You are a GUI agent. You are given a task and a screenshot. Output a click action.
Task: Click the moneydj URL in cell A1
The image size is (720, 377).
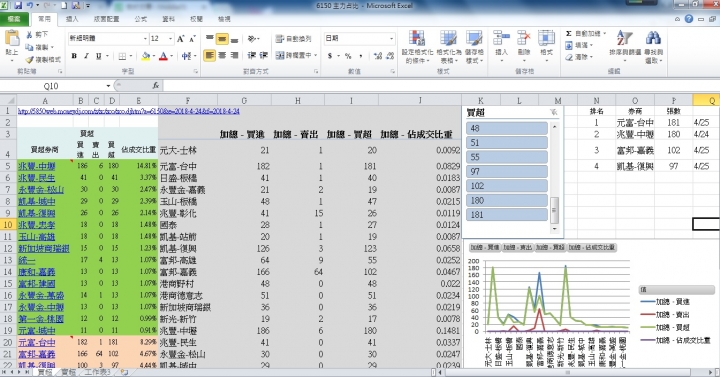[x=129, y=111]
